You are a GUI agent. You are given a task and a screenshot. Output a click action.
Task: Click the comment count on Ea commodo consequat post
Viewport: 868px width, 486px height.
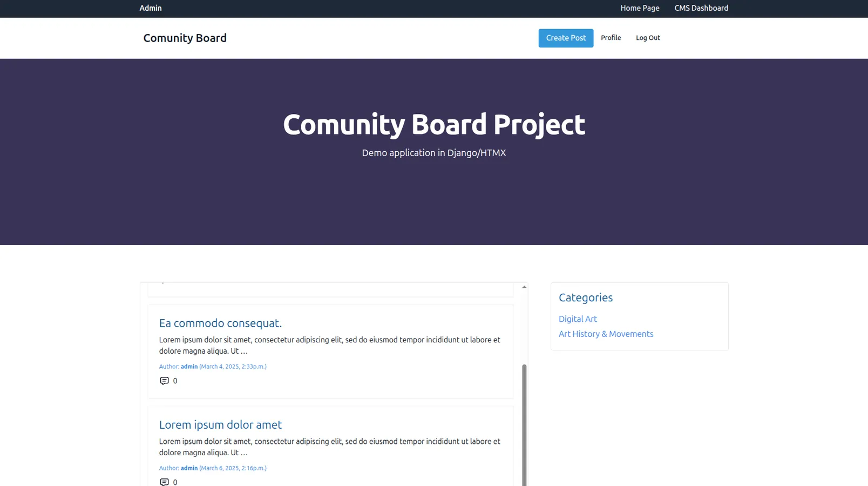[175, 381]
